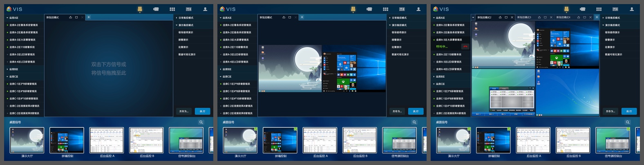
Task: Uncheck the 拼墙控制 thumbnail in the two-signal window
Action: [x=295, y=129]
